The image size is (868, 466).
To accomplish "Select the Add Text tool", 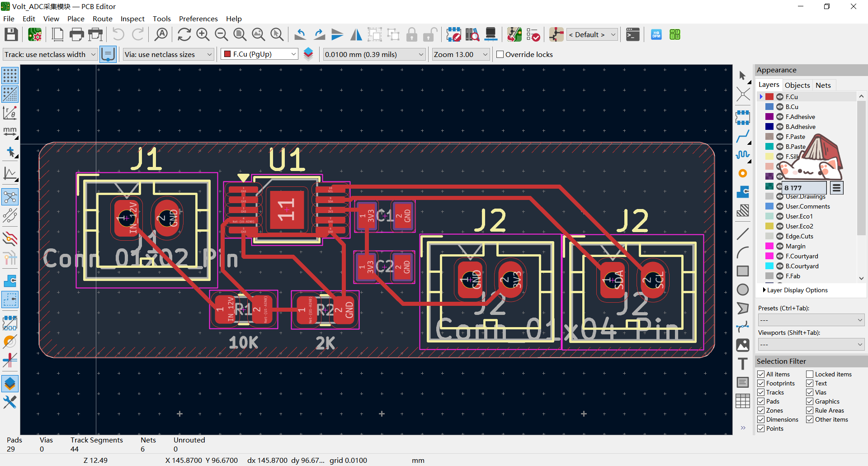I will click(743, 364).
